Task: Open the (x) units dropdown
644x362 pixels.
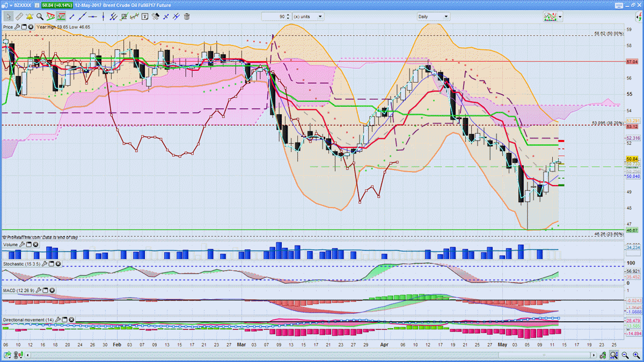Action: click(308, 17)
